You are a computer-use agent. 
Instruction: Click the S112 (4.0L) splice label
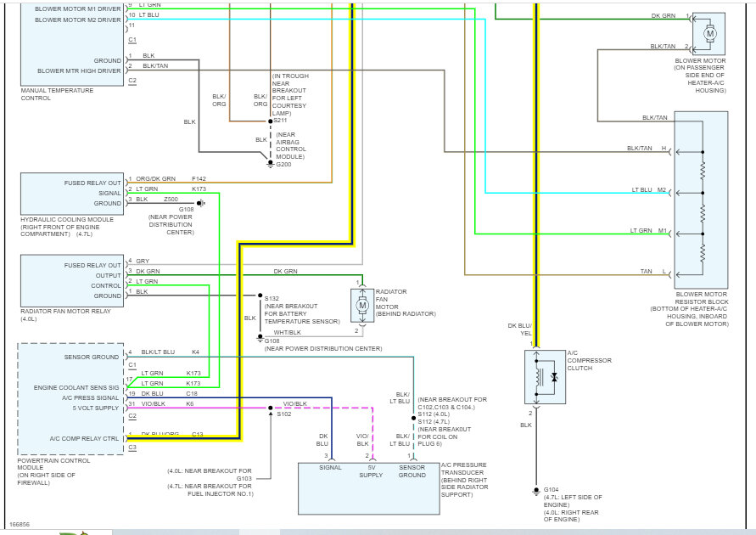(434, 414)
